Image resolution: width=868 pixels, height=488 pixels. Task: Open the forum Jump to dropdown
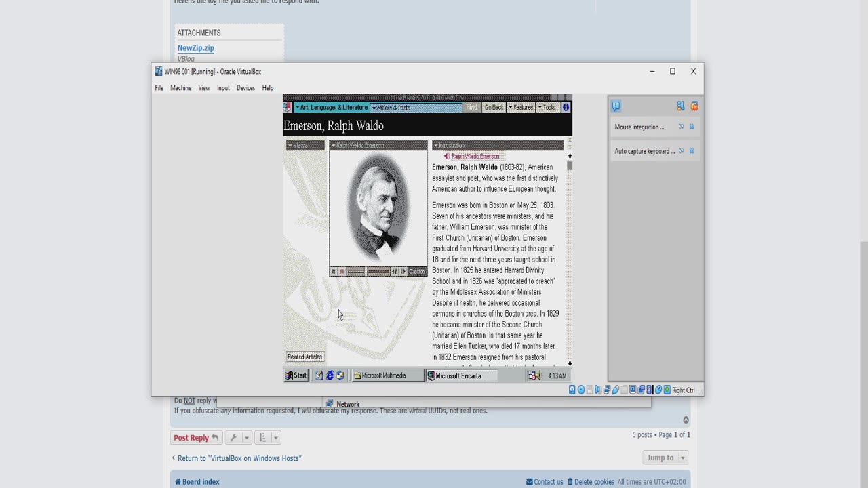pyautogui.click(x=665, y=457)
